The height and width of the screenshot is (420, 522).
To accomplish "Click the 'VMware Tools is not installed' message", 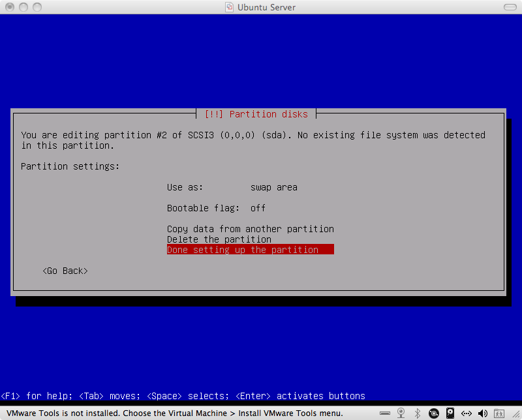I will click(175, 413).
